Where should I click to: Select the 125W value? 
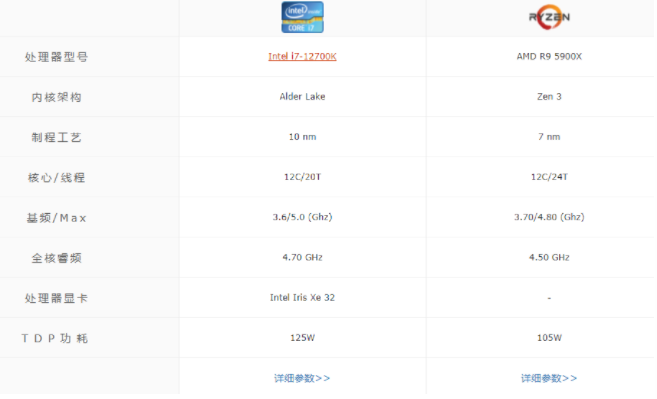pyautogui.click(x=302, y=338)
